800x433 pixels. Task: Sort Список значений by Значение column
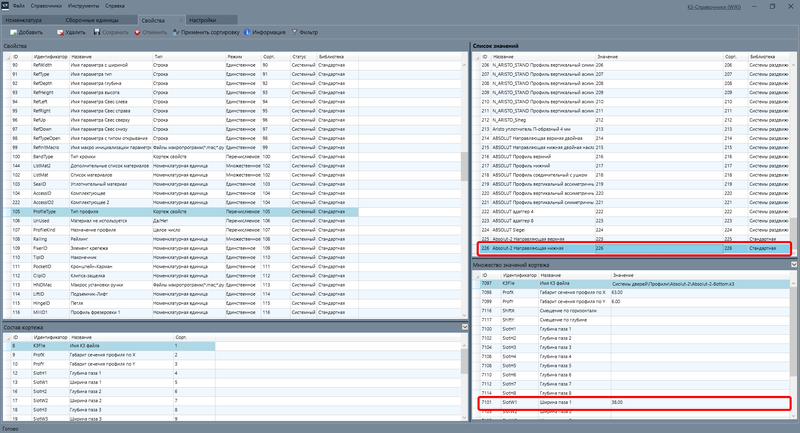click(659, 57)
